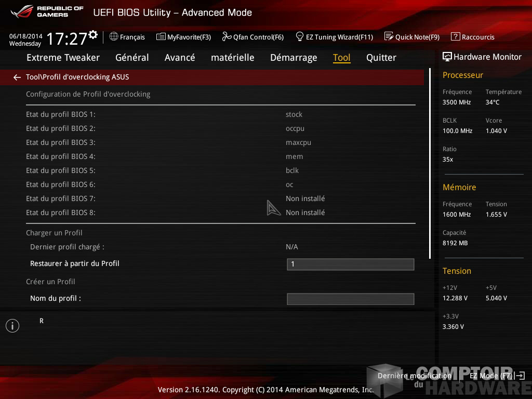
Task: Select the Tool tab
Action: point(342,58)
